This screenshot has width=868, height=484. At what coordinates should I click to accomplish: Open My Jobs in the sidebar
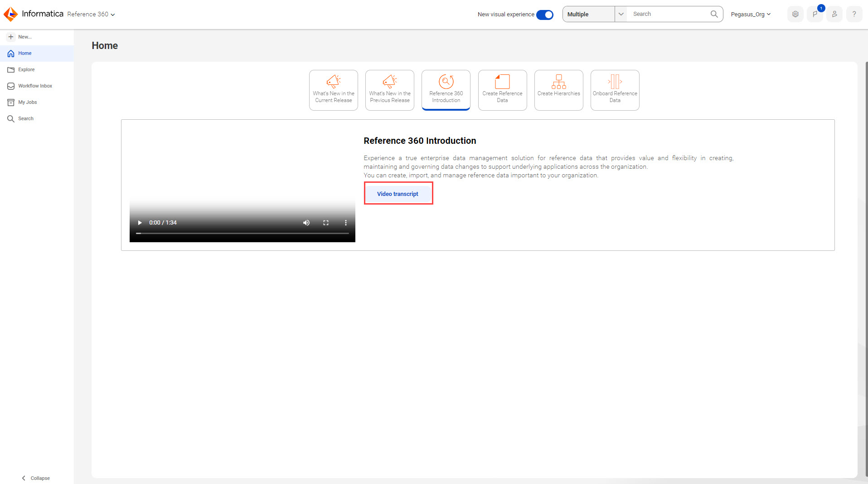pyautogui.click(x=37, y=103)
